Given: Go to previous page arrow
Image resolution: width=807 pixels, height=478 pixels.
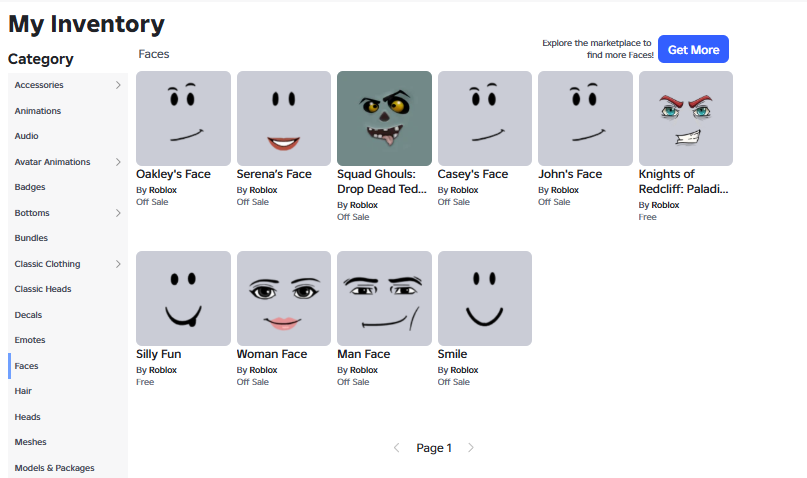Looking at the screenshot, I should (x=396, y=448).
